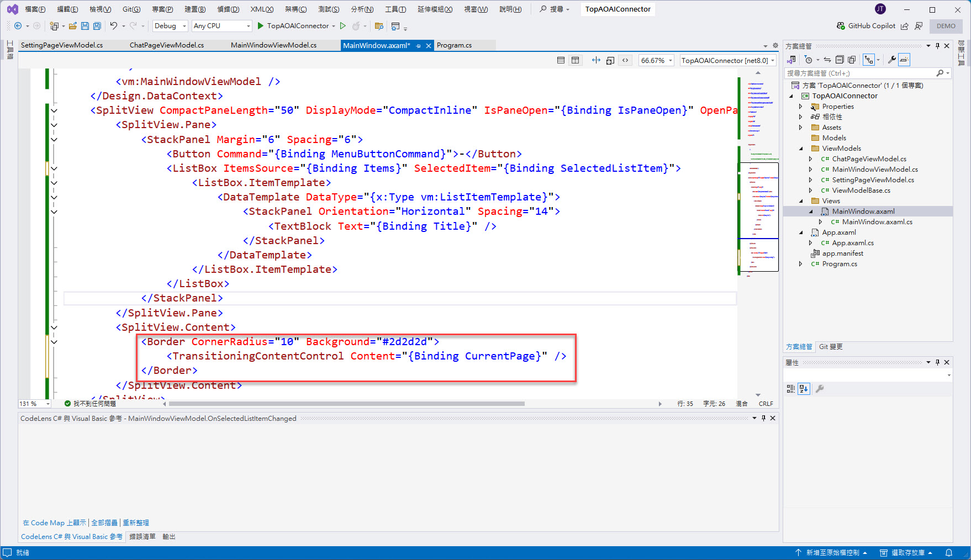
Task: Swap the editor panes icon
Action: coord(596,60)
